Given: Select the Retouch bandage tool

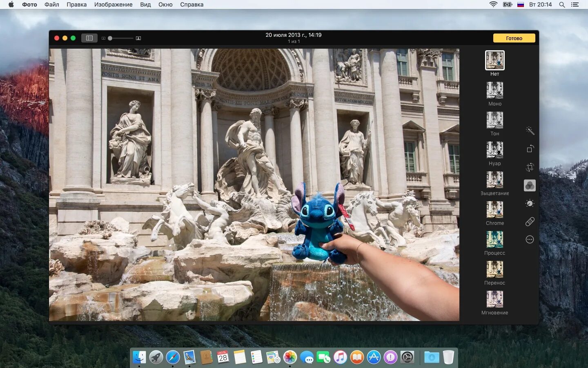Looking at the screenshot, I should pos(530,222).
